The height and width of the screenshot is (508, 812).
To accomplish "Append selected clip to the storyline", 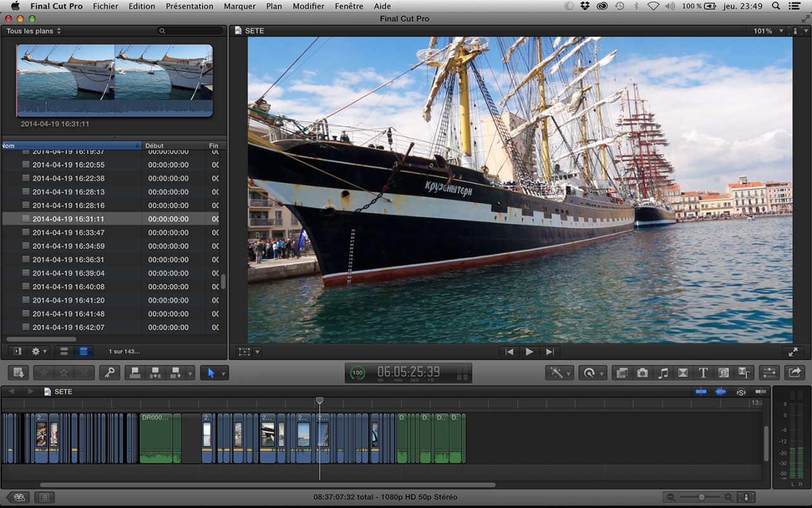I will point(176,373).
